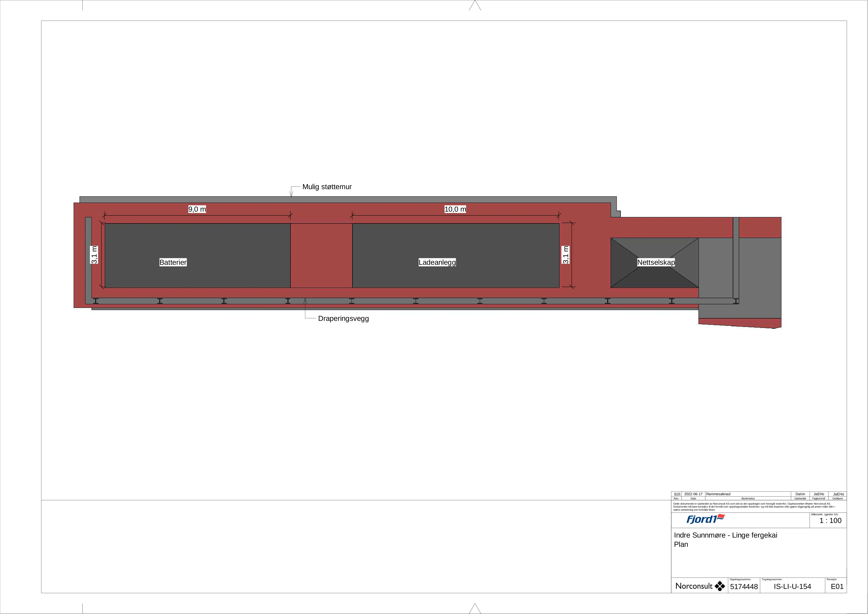Click revision date '2022-06-17'
This screenshot has width=868, height=614.
tap(693, 494)
